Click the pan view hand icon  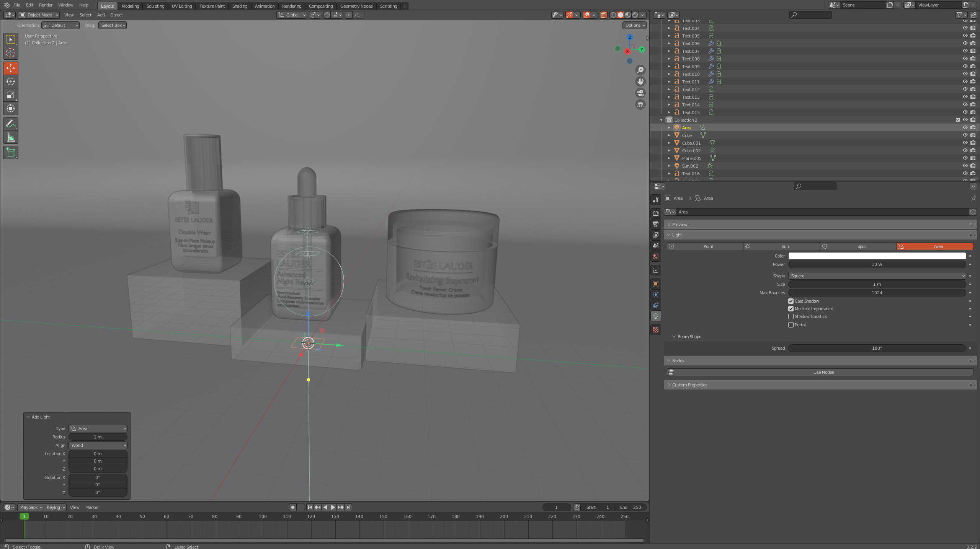click(x=640, y=81)
